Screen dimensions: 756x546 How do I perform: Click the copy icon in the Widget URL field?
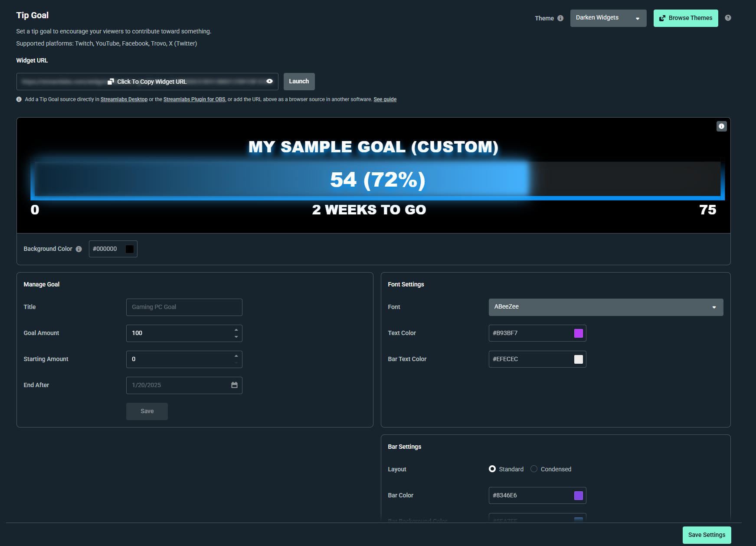coord(111,81)
